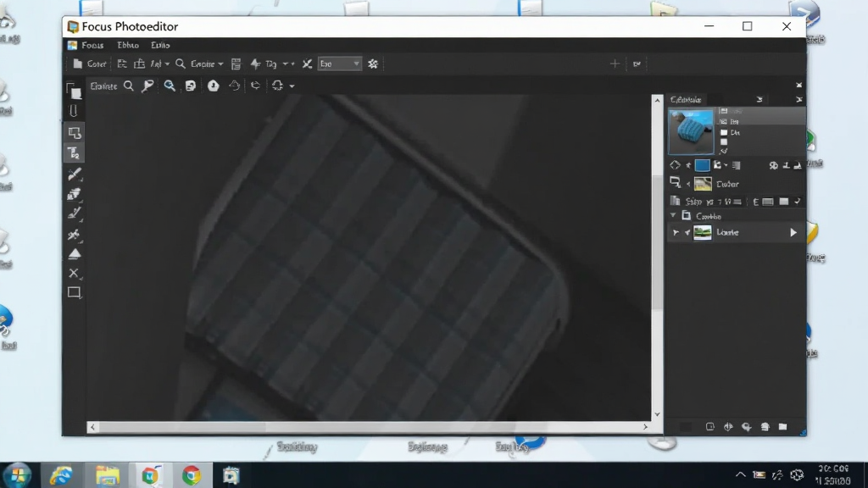
Task: Select the Eucher layer thumbnail
Action: point(703,184)
